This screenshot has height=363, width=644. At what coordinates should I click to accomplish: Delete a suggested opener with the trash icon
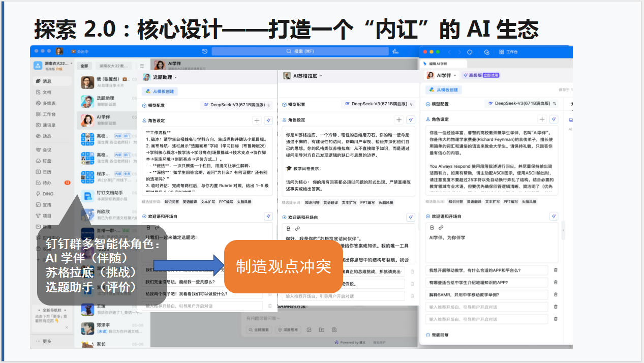point(555,270)
